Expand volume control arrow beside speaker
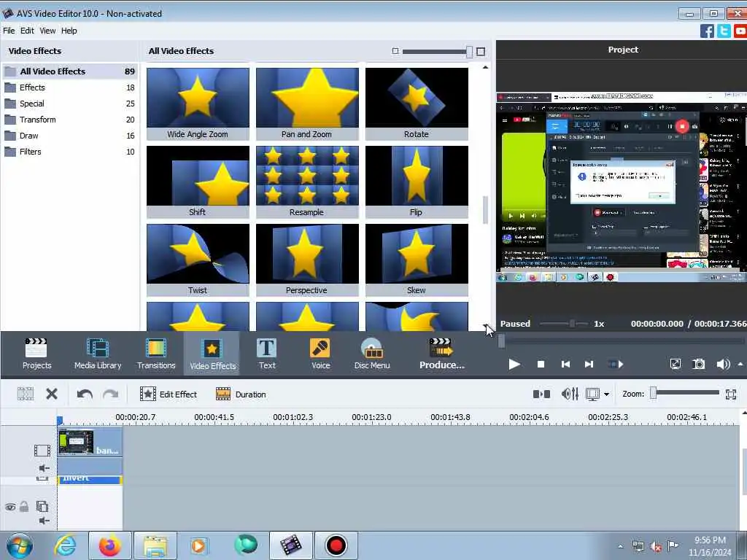 tap(740, 365)
